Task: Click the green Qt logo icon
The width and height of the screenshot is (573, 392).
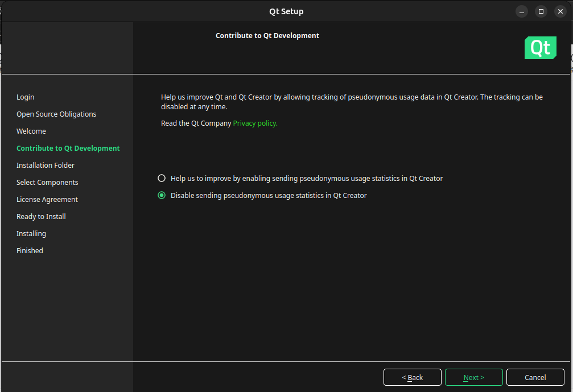Action: tap(540, 48)
